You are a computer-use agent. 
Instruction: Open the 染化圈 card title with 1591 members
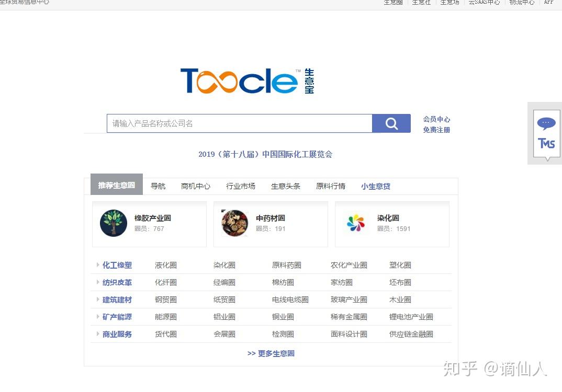388,218
